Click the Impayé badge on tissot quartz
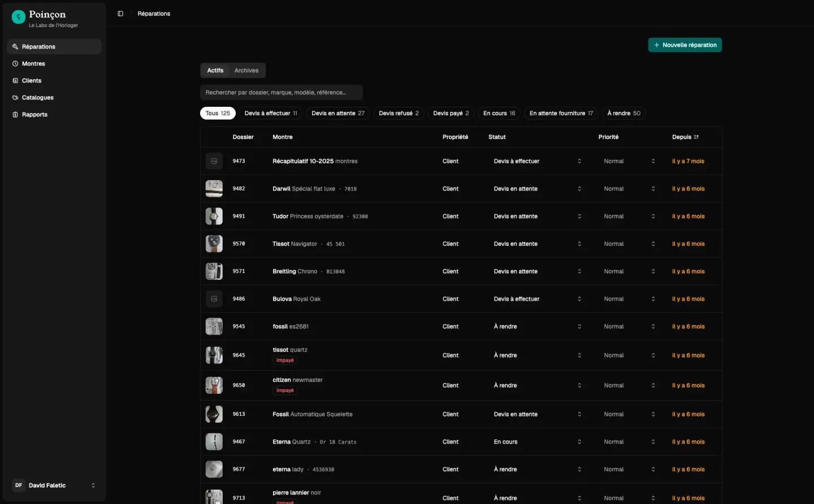 285,360
